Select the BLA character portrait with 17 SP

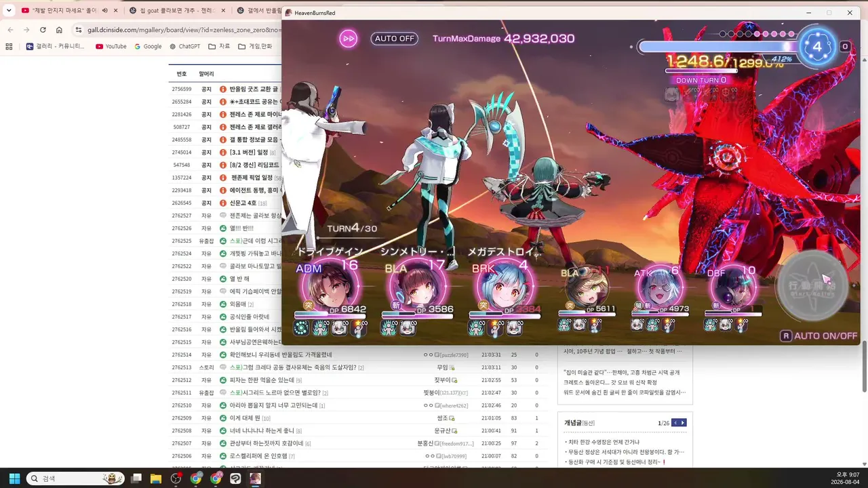419,285
